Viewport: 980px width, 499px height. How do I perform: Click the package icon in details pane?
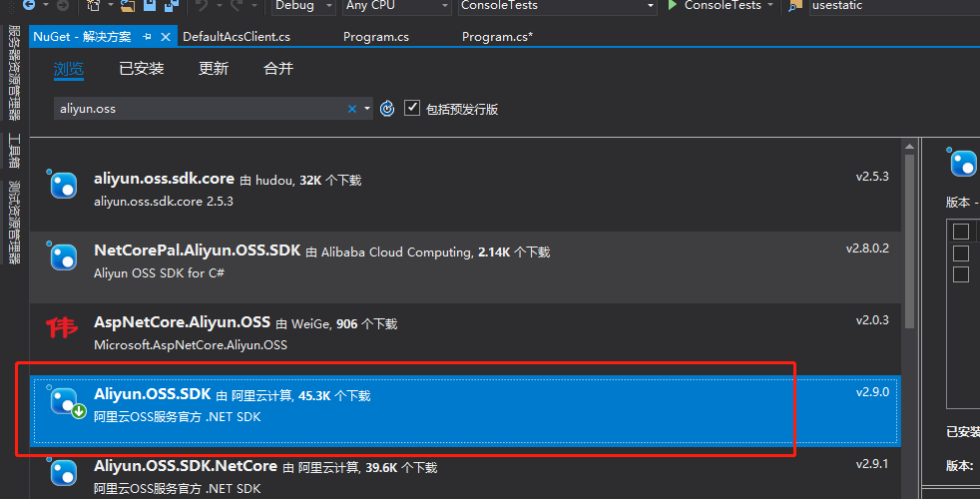coord(962,163)
